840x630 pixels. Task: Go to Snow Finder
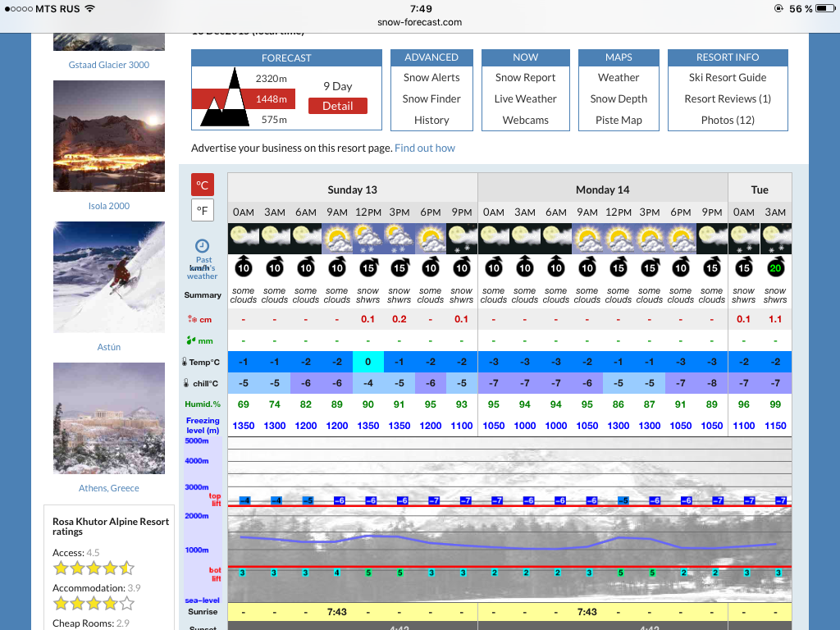(x=431, y=98)
